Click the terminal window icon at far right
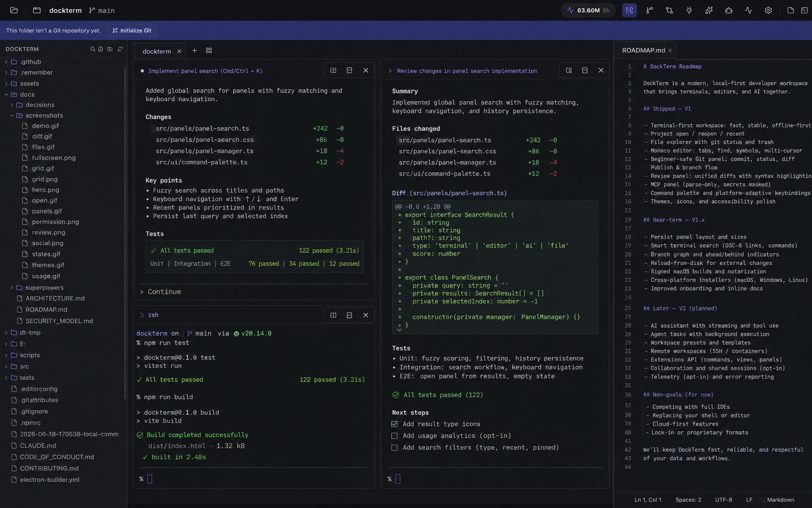812x508 pixels. point(804,10)
